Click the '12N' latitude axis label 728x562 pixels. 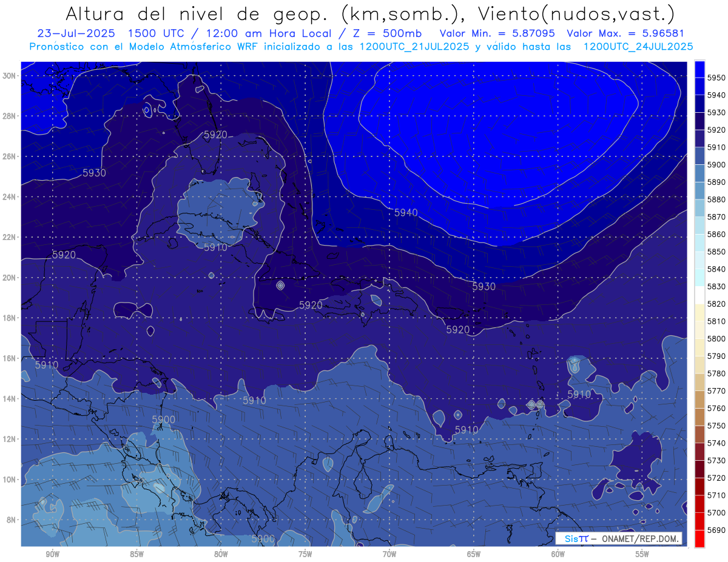(x=9, y=439)
